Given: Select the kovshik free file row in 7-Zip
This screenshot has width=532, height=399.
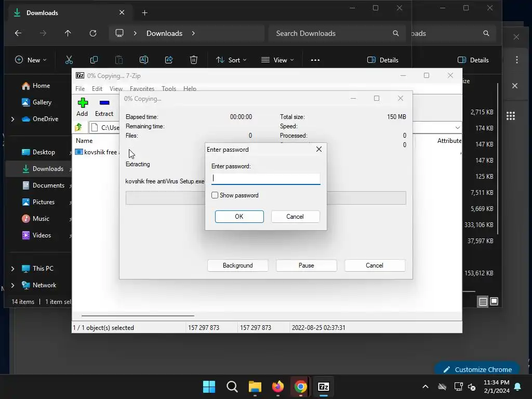Looking at the screenshot, I should coord(98,152).
